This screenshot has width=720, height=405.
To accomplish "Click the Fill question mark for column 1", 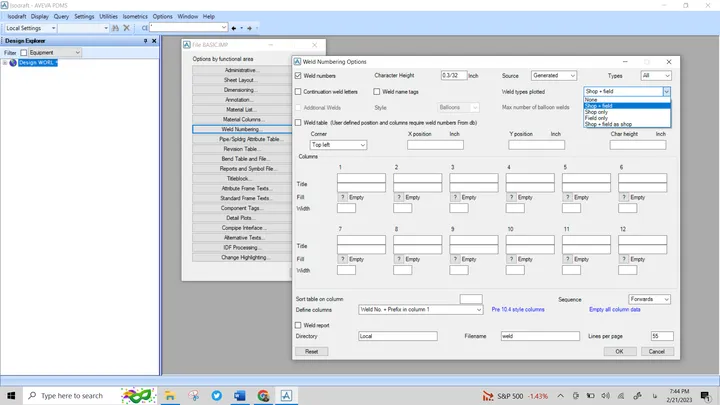I will pyautogui.click(x=343, y=197).
